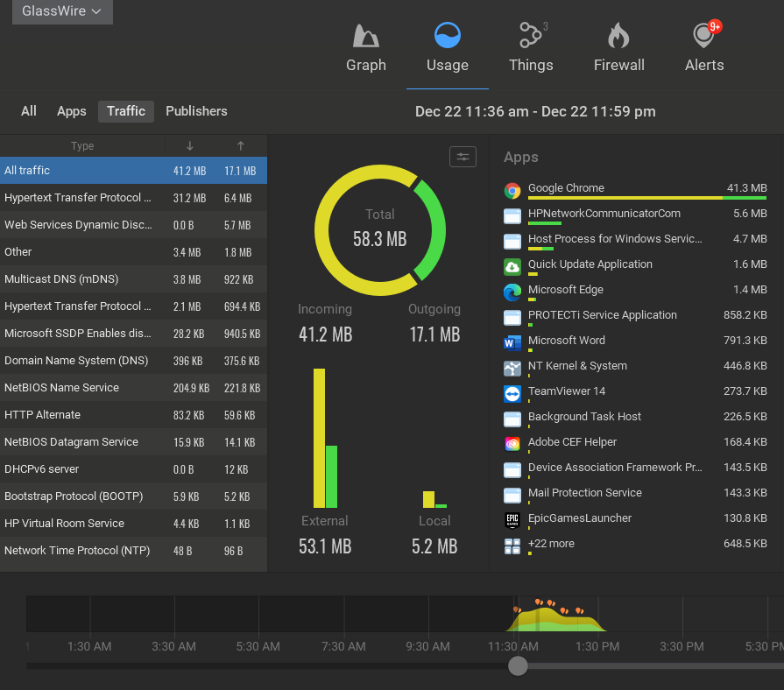Select the All traffic row

(x=133, y=171)
